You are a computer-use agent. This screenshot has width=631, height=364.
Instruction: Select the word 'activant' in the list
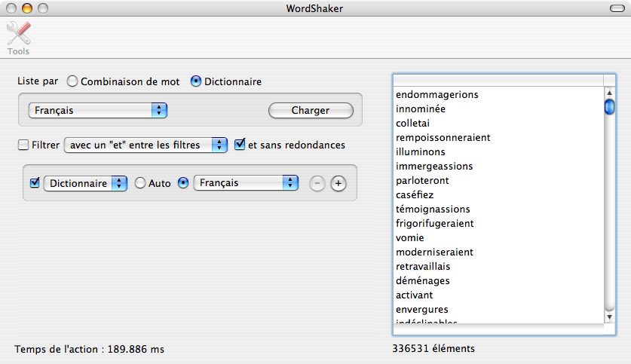coord(414,295)
